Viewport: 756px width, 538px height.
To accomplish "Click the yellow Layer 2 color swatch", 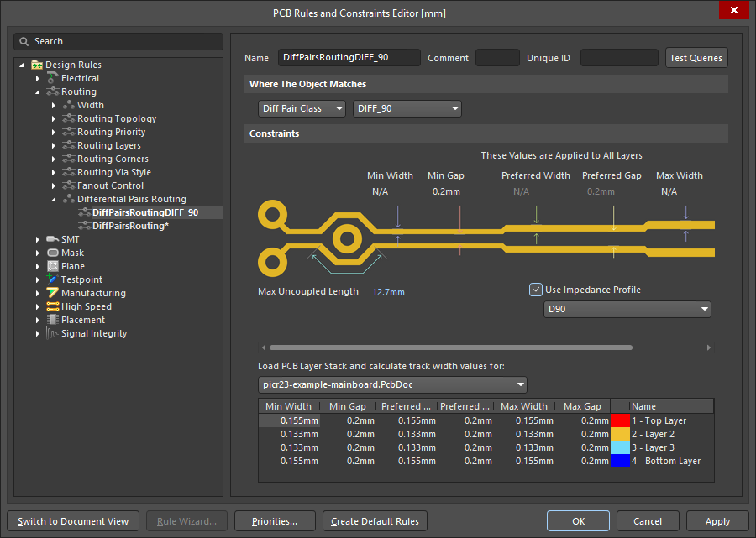I will (620, 434).
